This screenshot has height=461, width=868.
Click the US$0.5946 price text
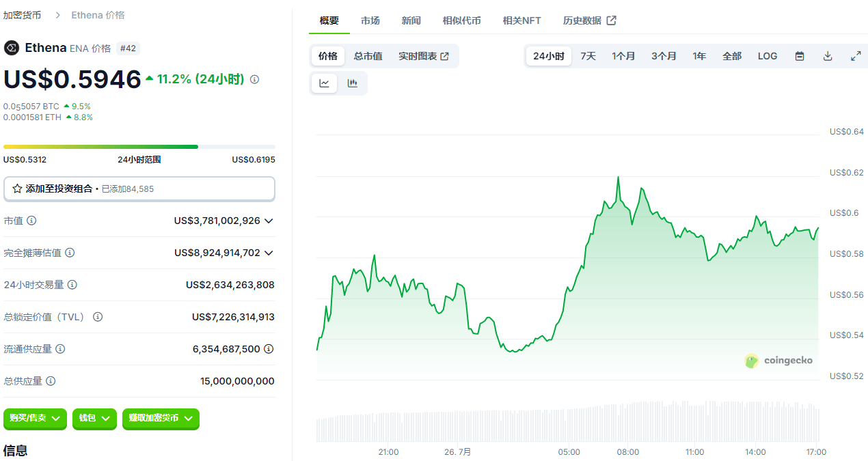pos(72,80)
